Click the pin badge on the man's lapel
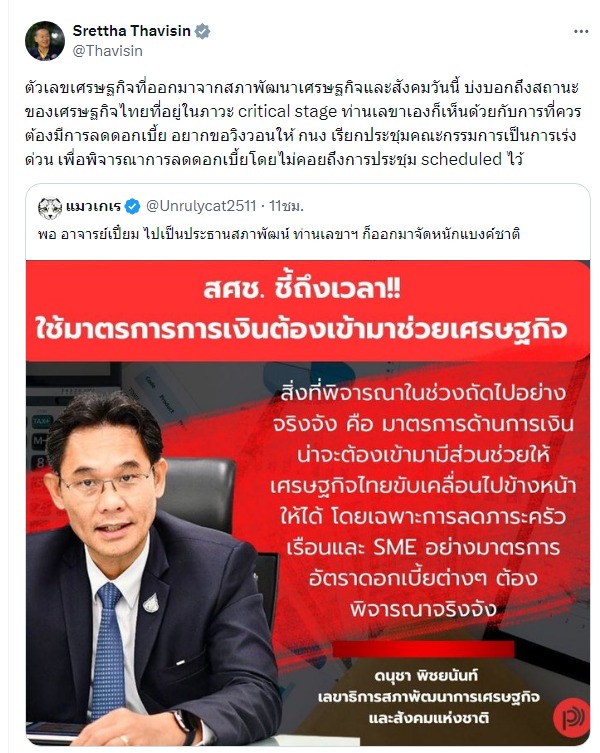 pos(151,603)
